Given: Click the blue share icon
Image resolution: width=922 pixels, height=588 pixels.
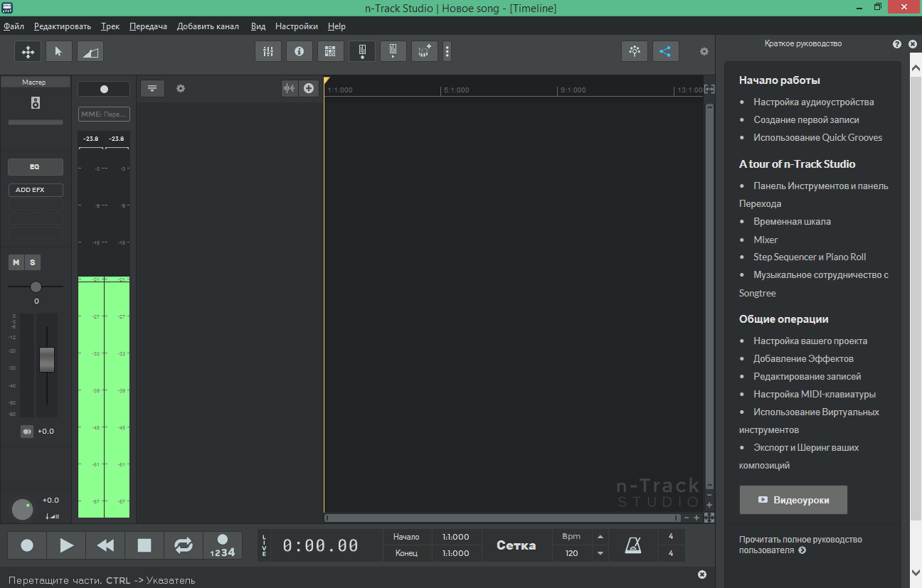Looking at the screenshot, I should (666, 51).
